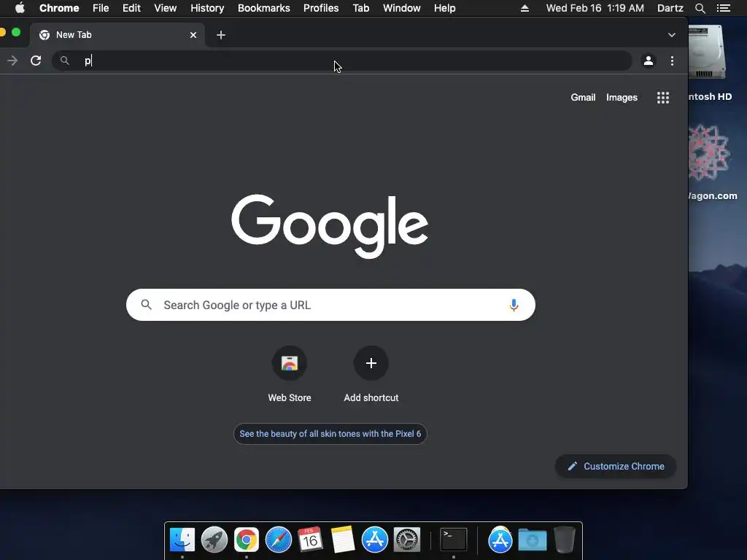The height and width of the screenshot is (560, 747).
Task: Open the Apple menu
Action: tap(20, 8)
